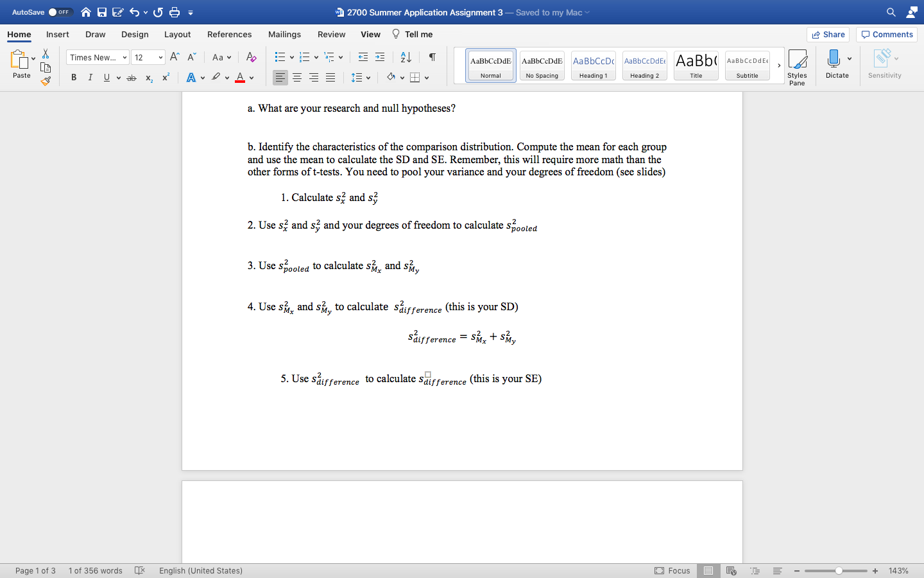Viewport: 924px width, 578px height.
Task: Switch to the References ribbon tab
Action: click(229, 34)
